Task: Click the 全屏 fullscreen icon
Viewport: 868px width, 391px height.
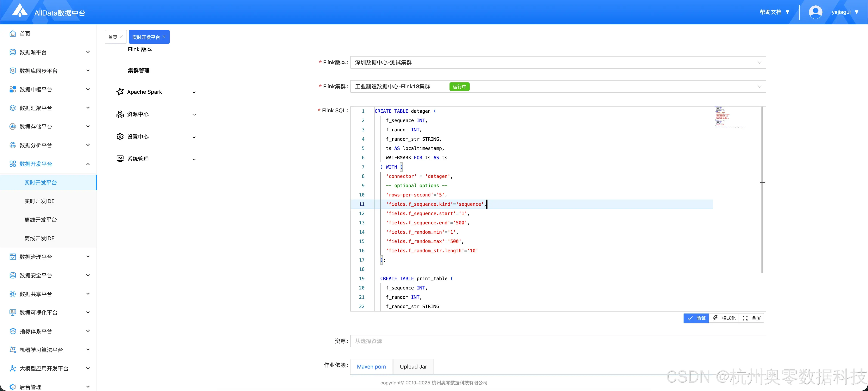Action: [x=745, y=318]
